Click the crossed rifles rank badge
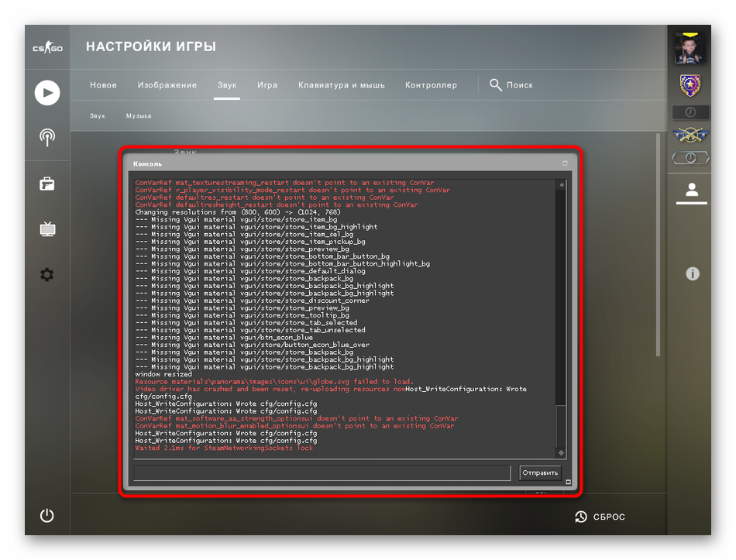This screenshot has width=736, height=560. tap(690, 135)
